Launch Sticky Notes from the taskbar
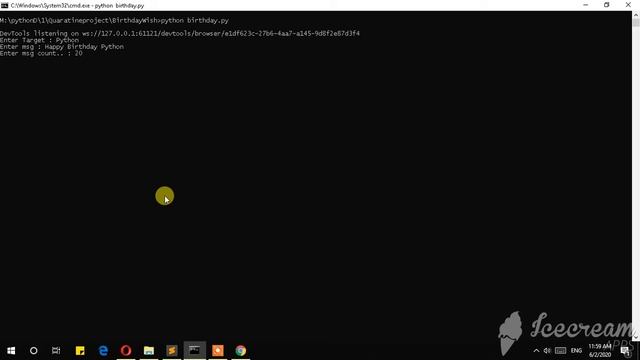The image size is (640, 360). click(80, 350)
